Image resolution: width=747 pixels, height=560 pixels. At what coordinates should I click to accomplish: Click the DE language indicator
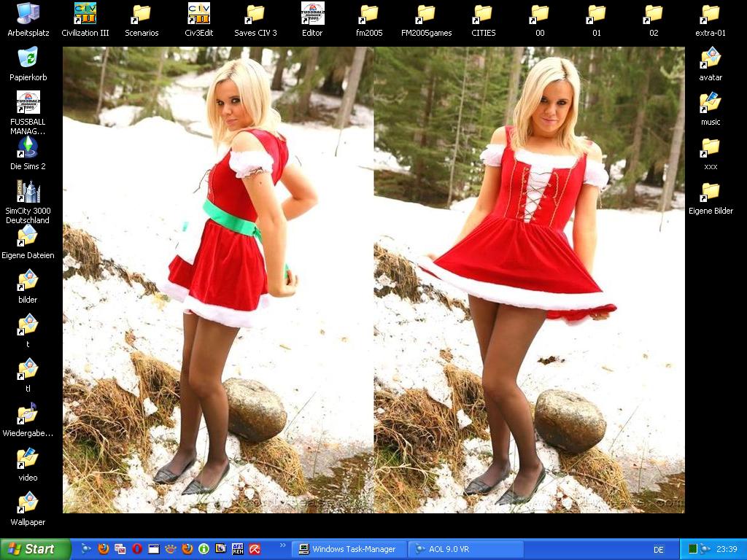[x=659, y=550]
